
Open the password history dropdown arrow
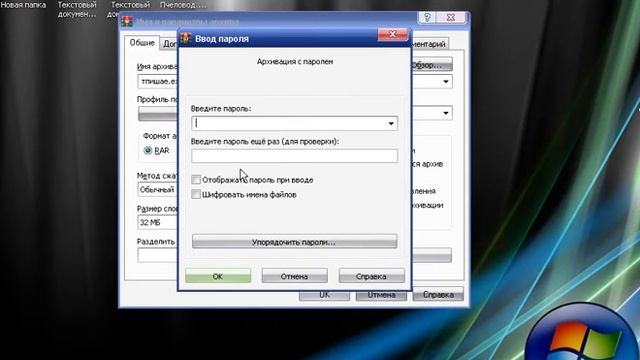click(391, 123)
